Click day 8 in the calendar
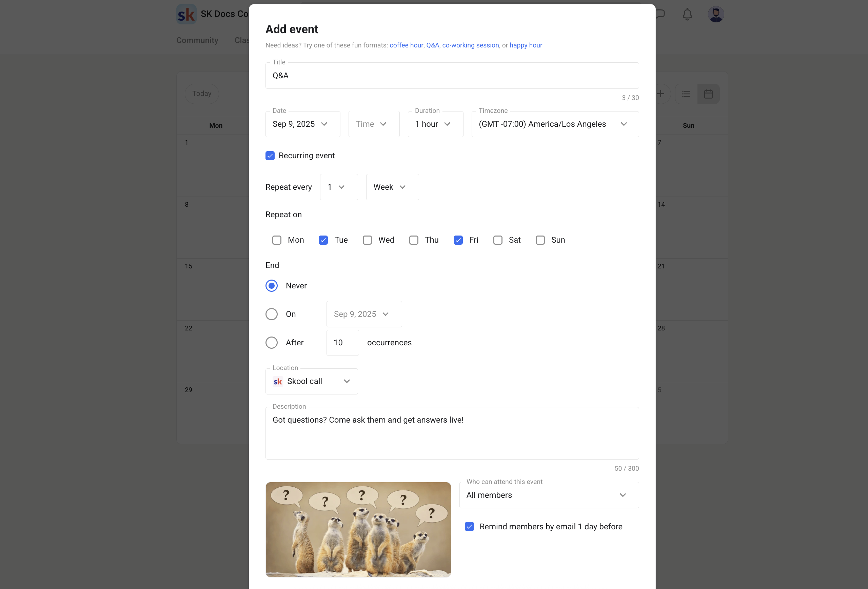The width and height of the screenshot is (868, 589). point(187,205)
